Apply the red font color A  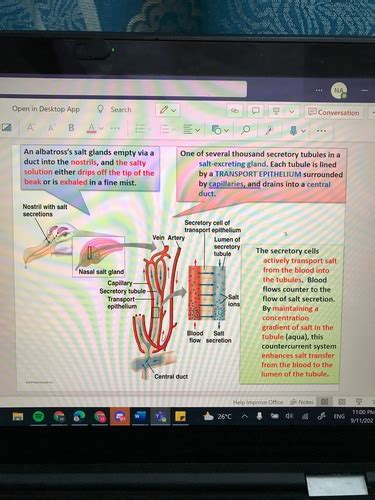pos(91,128)
